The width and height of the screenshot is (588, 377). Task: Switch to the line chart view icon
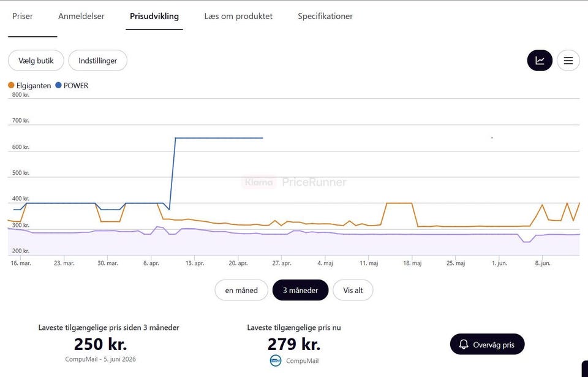point(540,61)
